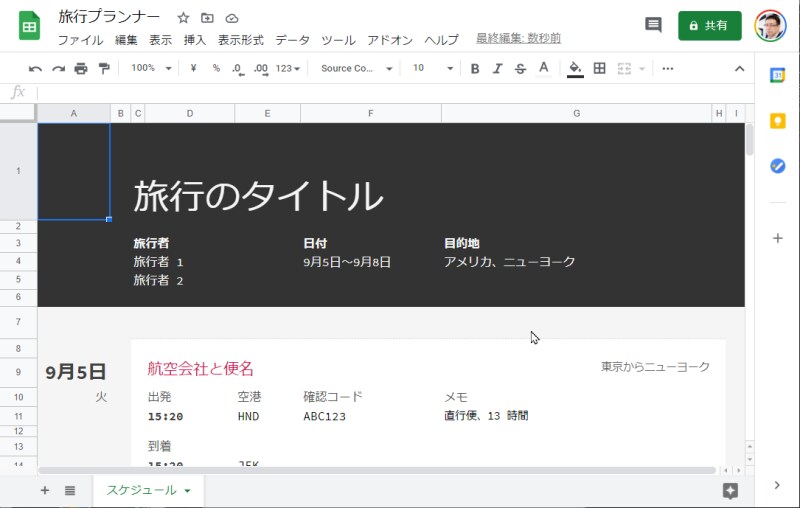Open the スケジュール tab dropdown arrow
The width and height of the screenshot is (800, 508).
pyautogui.click(x=187, y=491)
